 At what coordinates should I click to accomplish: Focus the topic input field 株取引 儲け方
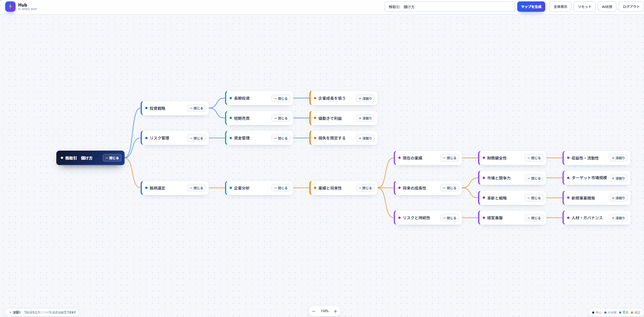tap(450, 7)
